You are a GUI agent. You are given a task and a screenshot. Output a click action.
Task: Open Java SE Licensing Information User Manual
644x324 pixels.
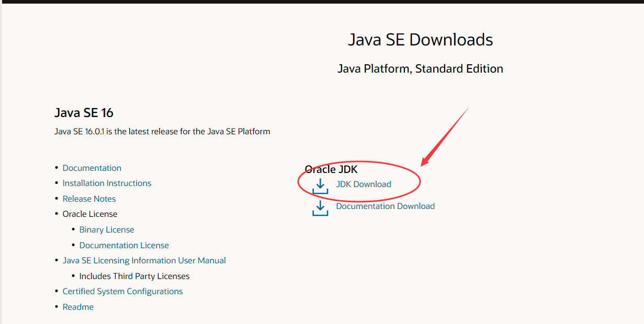(x=144, y=260)
